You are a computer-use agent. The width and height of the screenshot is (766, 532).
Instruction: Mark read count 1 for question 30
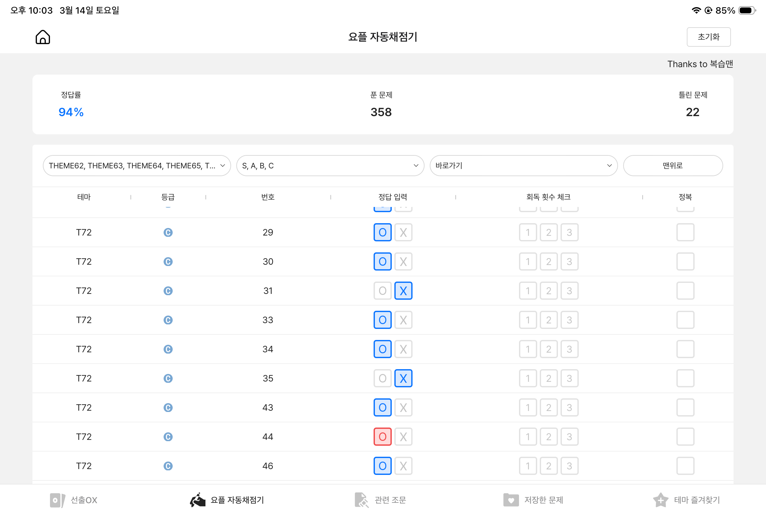(x=528, y=262)
